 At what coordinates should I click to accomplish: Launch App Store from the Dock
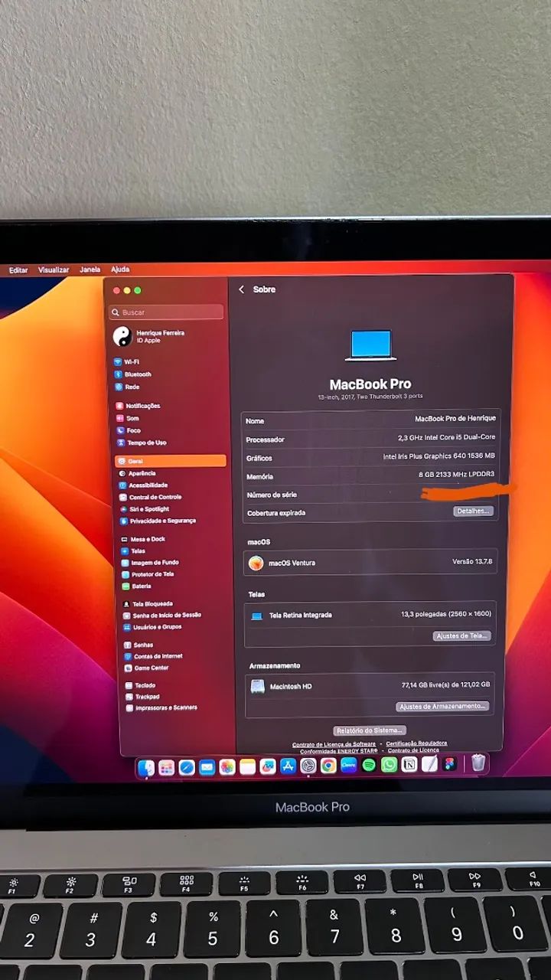click(x=288, y=766)
